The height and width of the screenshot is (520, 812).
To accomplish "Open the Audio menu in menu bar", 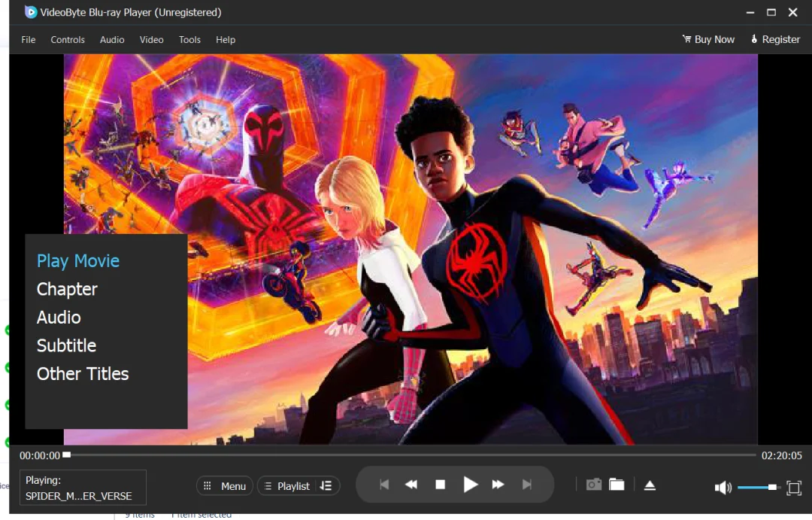I will (112, 39).
